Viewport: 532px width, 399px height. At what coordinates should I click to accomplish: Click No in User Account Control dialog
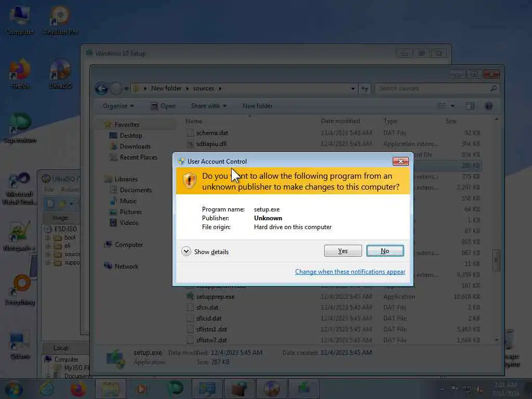385,251
